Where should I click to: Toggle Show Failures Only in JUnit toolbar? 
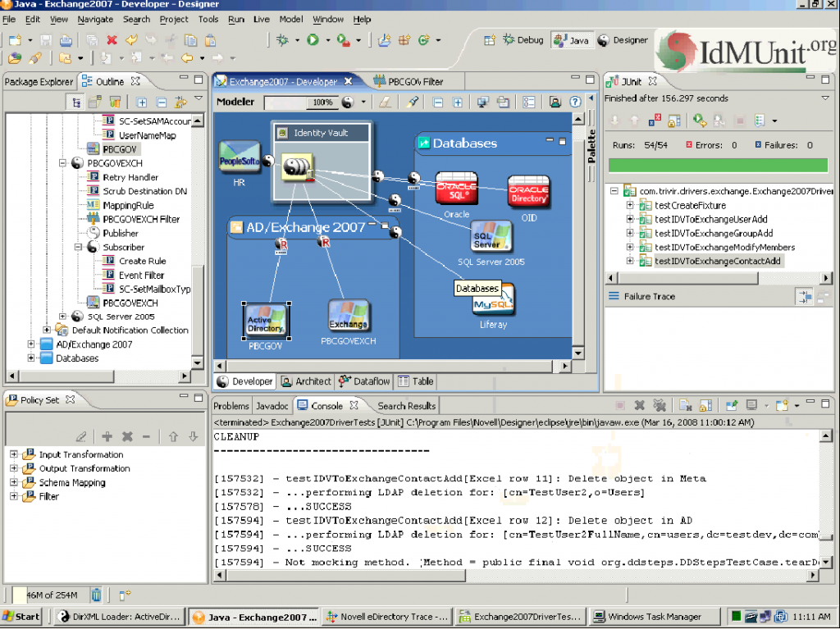point(654,121)
